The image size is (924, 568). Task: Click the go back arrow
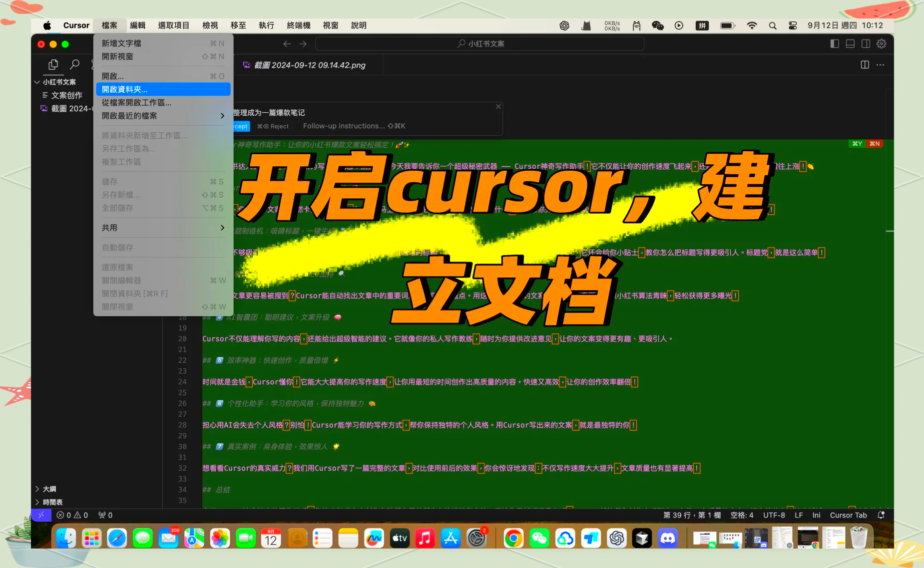[287, 44]
